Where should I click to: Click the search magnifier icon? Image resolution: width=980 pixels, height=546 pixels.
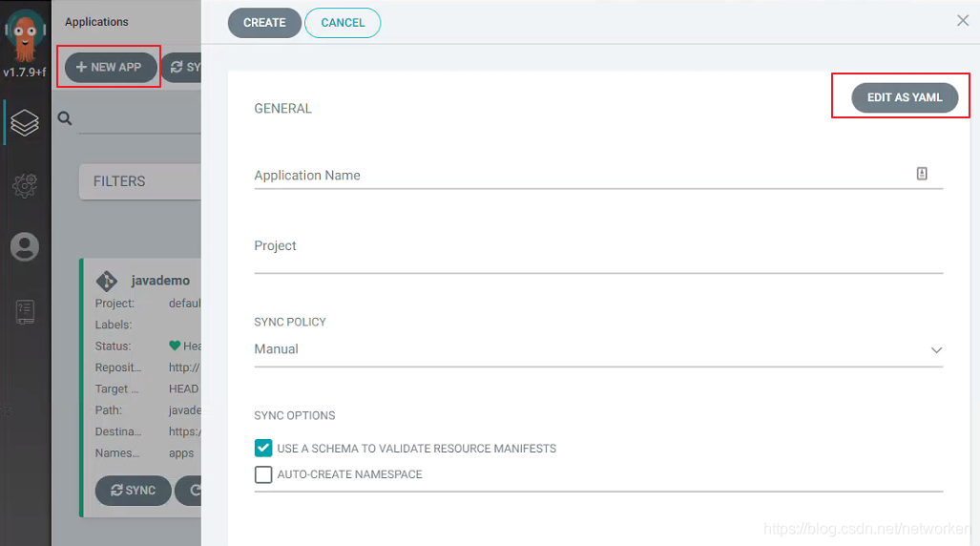point(65,118)
